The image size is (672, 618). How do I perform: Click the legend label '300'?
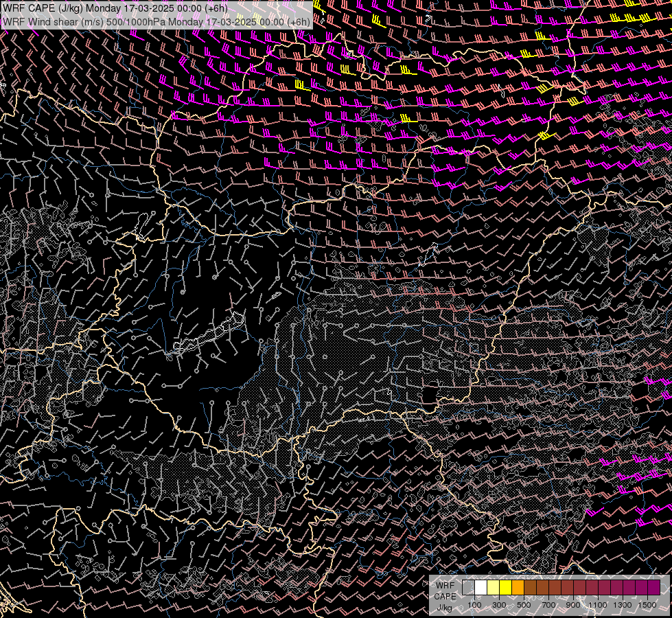499,605
